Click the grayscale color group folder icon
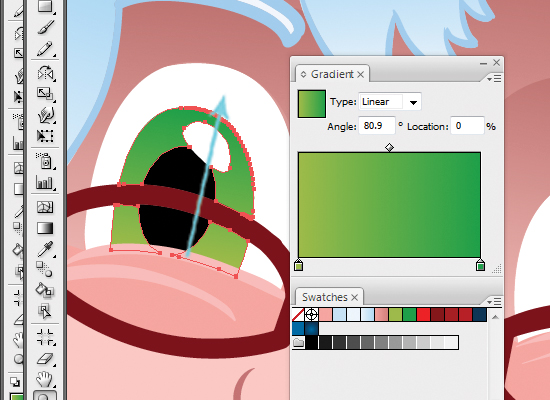Viewport: 550px width, 400px height. [298, 343]
